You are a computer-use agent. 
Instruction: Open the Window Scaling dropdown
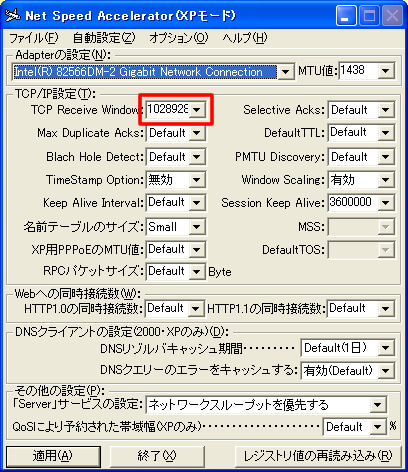(x=385, y=180)
